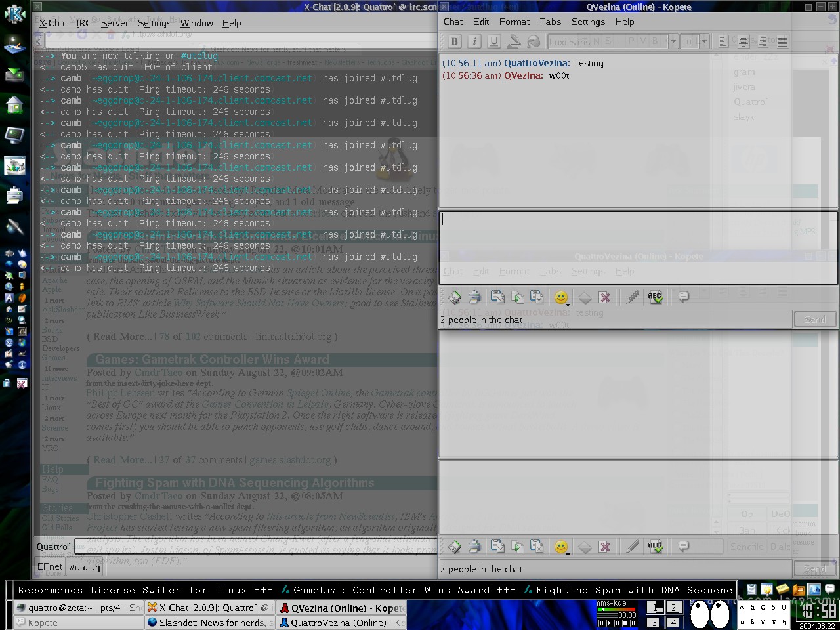Screen dimensions: 840x630
Task: Open Kopete contact list from taskbar
Action: [x=79, y=622]
